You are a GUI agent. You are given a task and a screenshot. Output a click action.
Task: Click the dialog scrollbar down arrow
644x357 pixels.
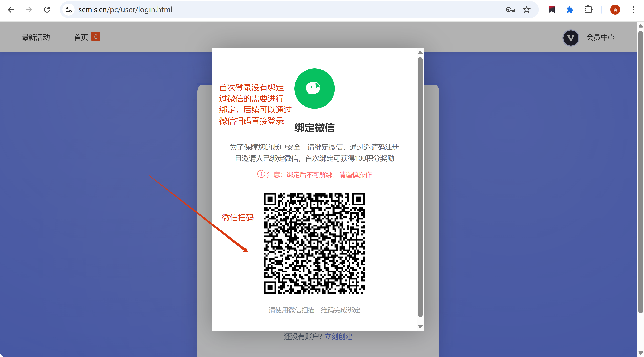click(x=420, y=326)
